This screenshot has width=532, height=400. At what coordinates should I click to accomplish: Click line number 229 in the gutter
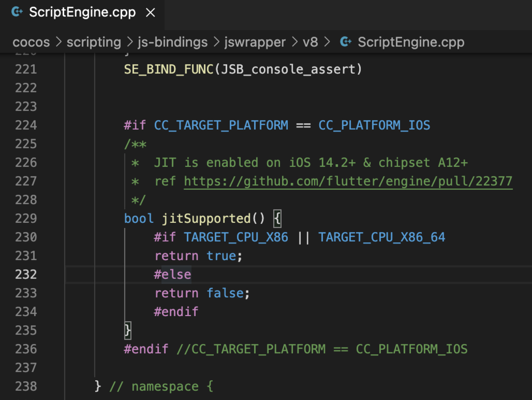pyautogui.click(x=26, y=218)
